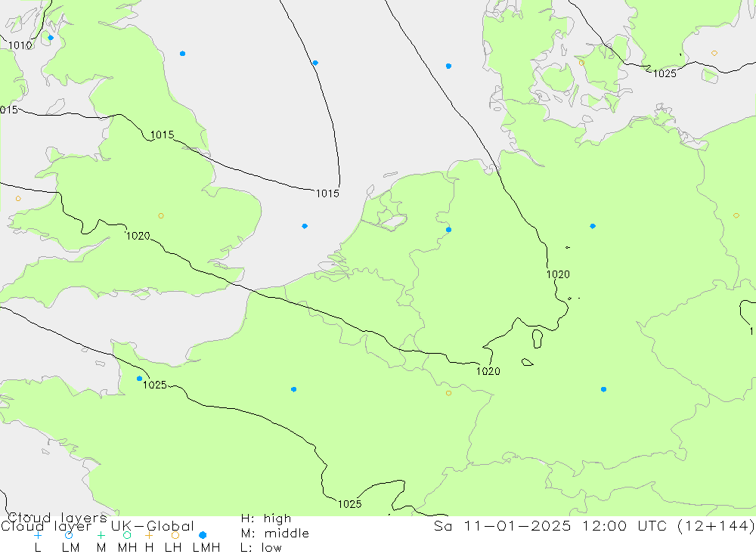Click the green plus M legend icon
Image resolution: width=756 pixels, height=554 pixels.
[101, 535]
